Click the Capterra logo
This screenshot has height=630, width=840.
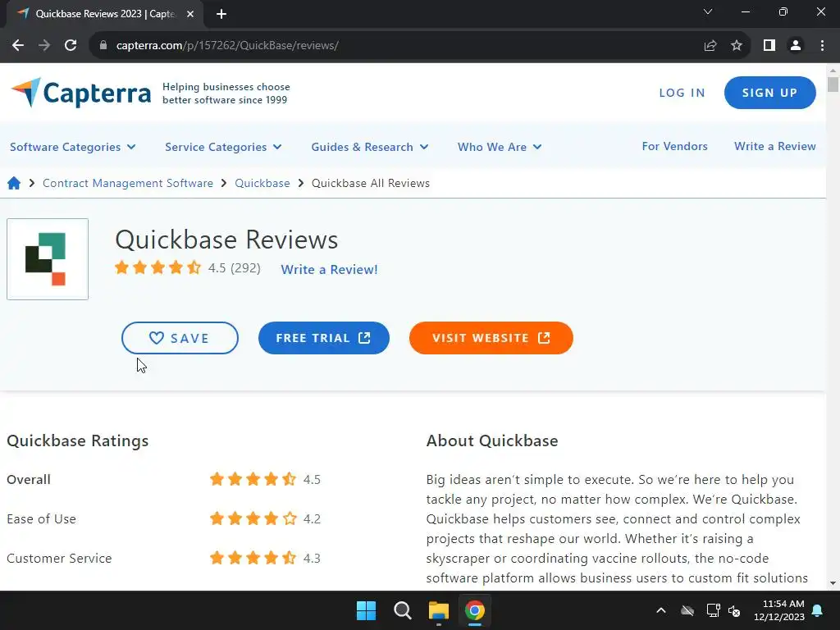pos(81,93)
